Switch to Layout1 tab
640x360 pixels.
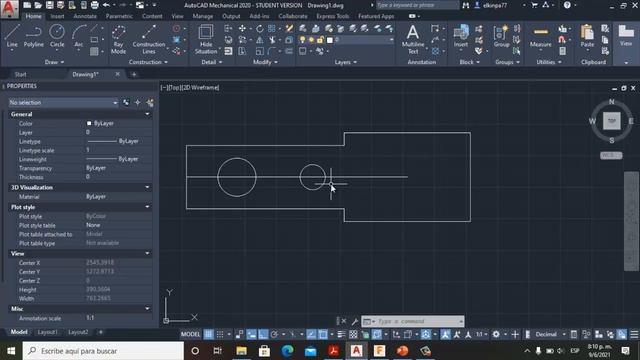click(x=48, y=332)
